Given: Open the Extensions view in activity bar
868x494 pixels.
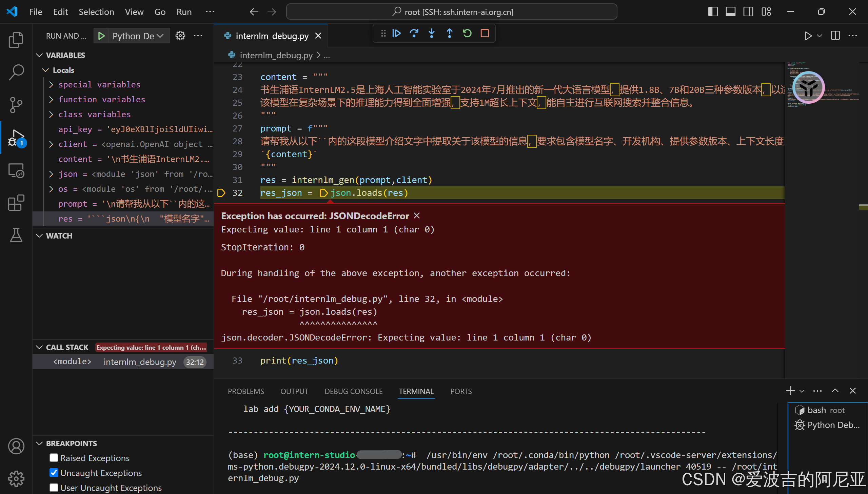Looking at the screenshot, I should (x=16, y=203).
